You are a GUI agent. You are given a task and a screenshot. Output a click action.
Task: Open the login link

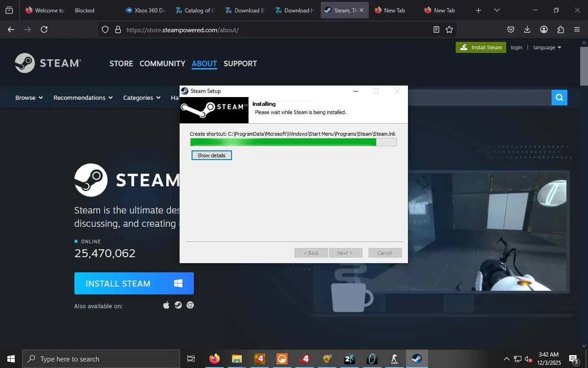coord(516,47)
